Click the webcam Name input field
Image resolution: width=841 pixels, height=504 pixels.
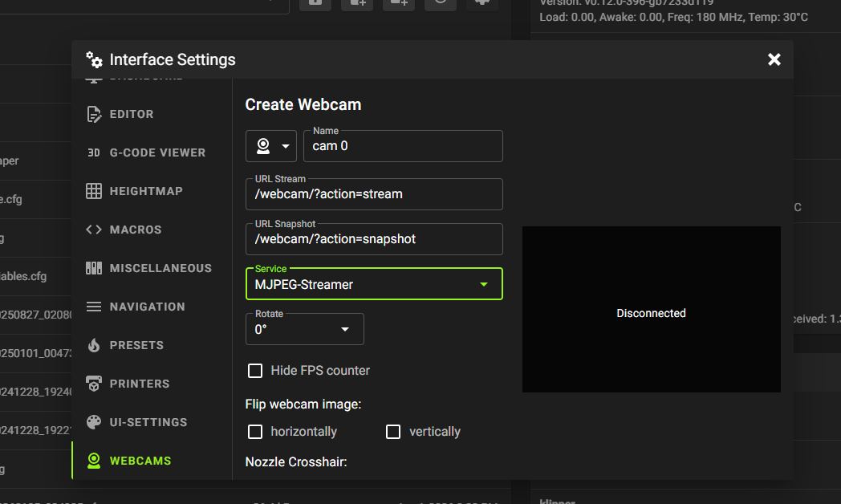(403, 147)
